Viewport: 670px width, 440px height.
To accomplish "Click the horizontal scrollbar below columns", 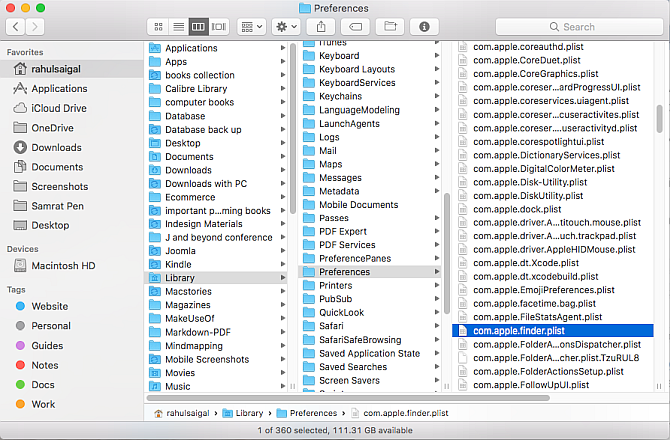I will tap(348, 398).
